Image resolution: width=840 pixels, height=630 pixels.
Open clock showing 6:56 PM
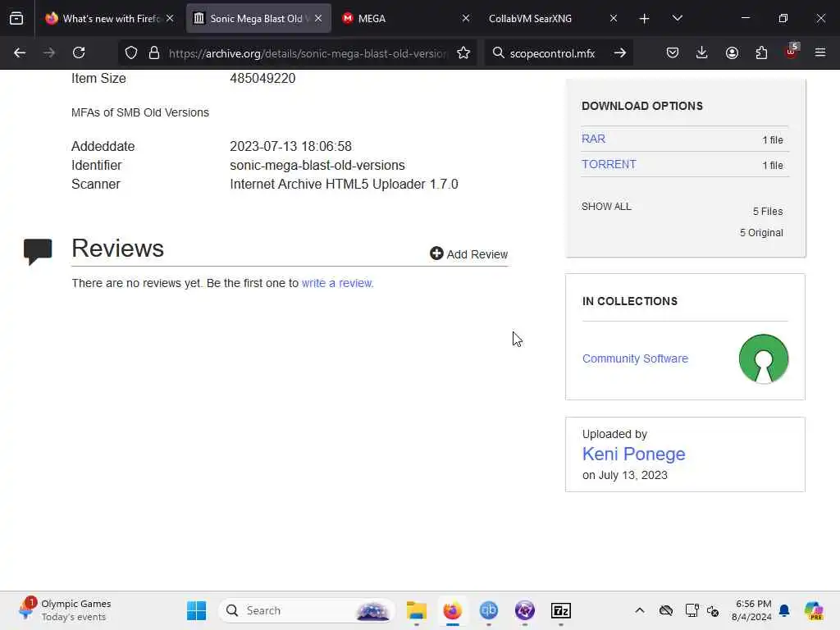(751, 610)
